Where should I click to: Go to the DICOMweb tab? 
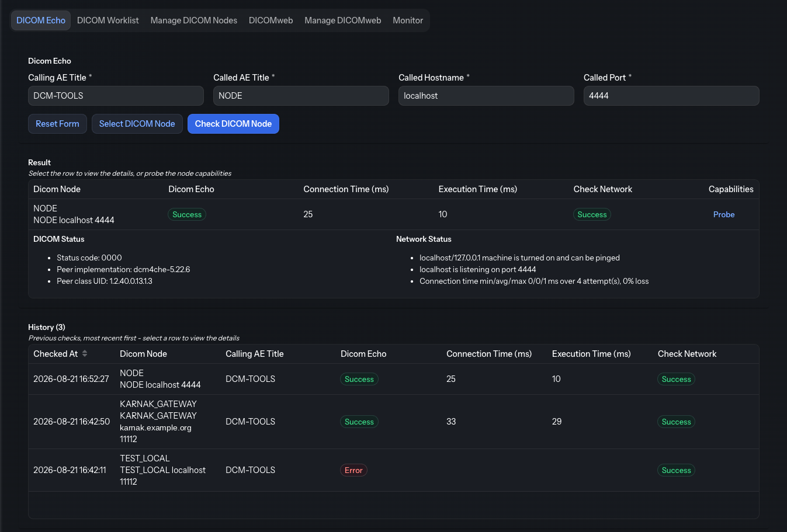coord(271,20)
